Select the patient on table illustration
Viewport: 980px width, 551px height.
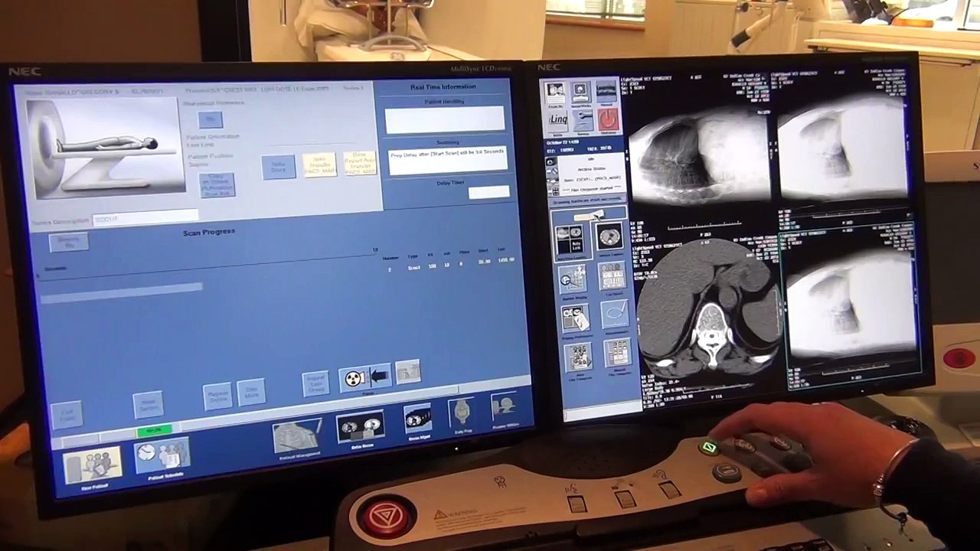click(x=105, y=148)
